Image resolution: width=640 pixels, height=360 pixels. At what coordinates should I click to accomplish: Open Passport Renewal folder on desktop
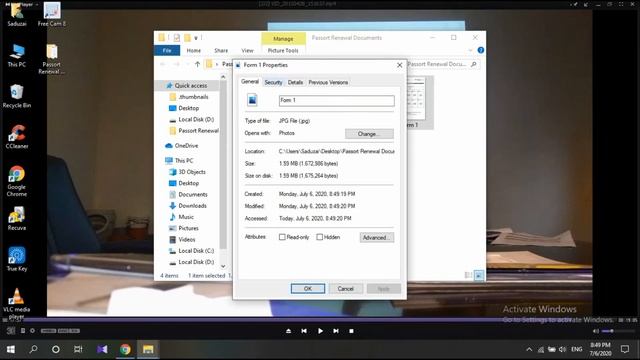[52, 59]
